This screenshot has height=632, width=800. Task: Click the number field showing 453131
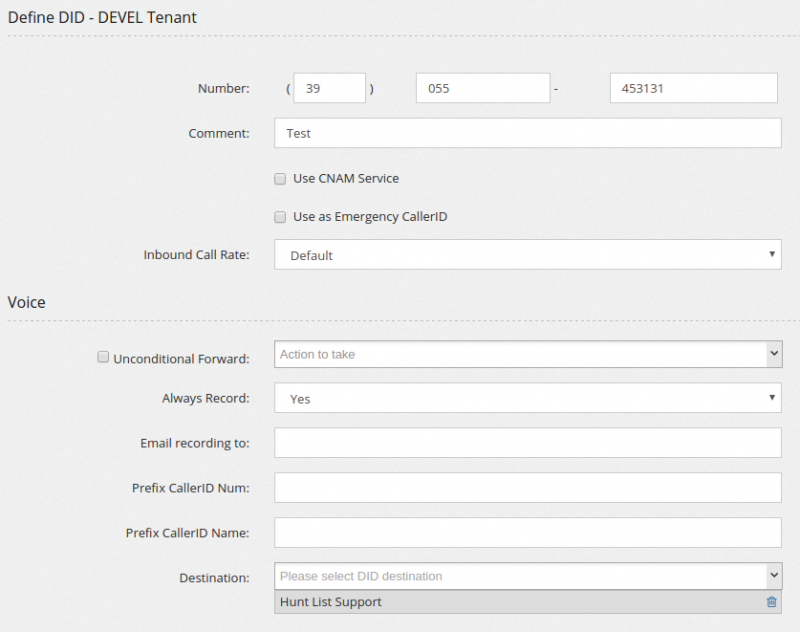[693, 88]
